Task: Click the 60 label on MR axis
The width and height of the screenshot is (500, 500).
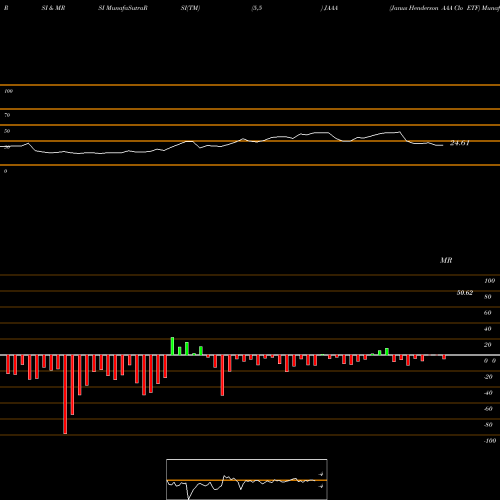Action: tap(488, 313)
